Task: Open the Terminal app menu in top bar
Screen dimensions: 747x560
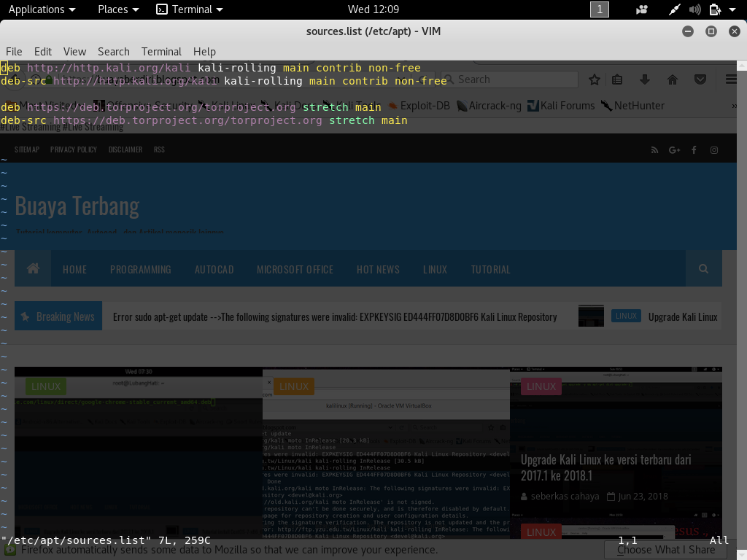Action: (190, 9)
